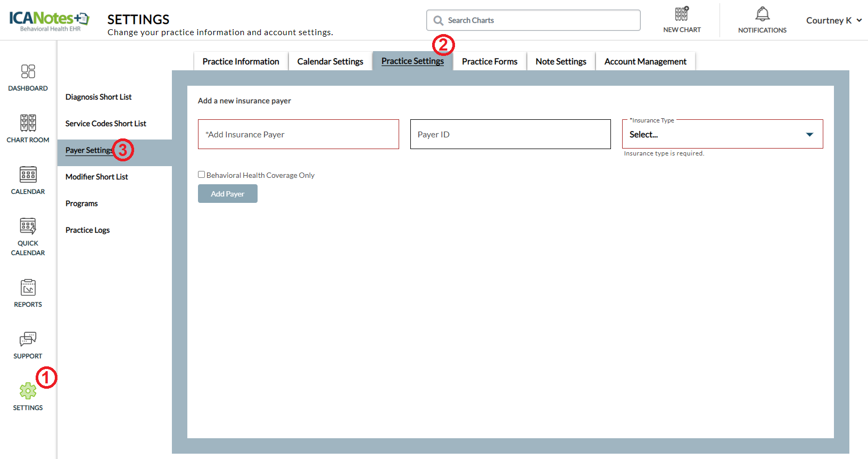Open the Notifications bell
The width and height of the screenshot is (868, 459).
tap(762, 14)
